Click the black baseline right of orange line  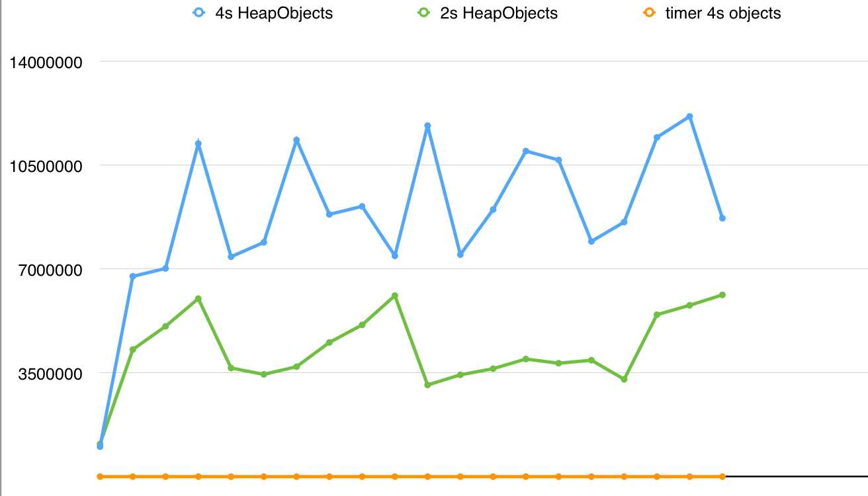click(794, 476)
